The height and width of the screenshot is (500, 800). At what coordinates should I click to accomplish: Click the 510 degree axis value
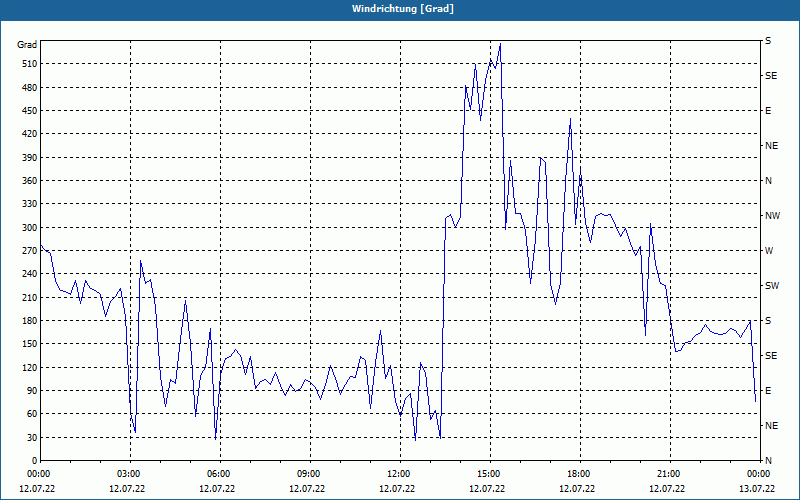coord(30,64)
